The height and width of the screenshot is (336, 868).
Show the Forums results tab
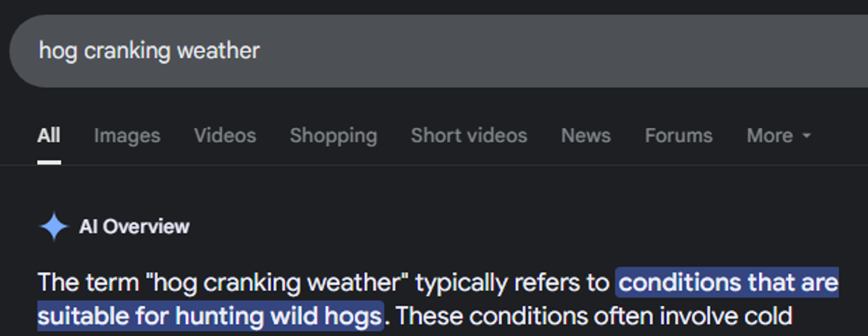coord(678,136)
